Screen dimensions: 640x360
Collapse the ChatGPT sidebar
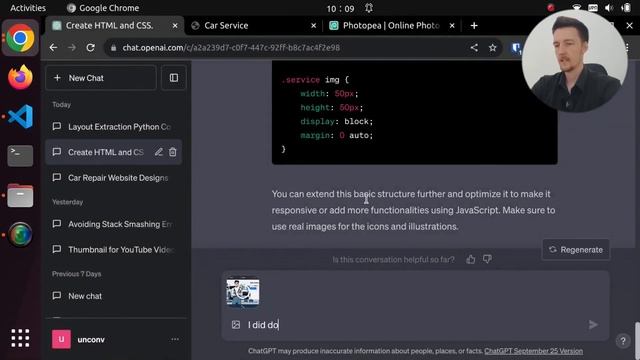coord(174,78)
